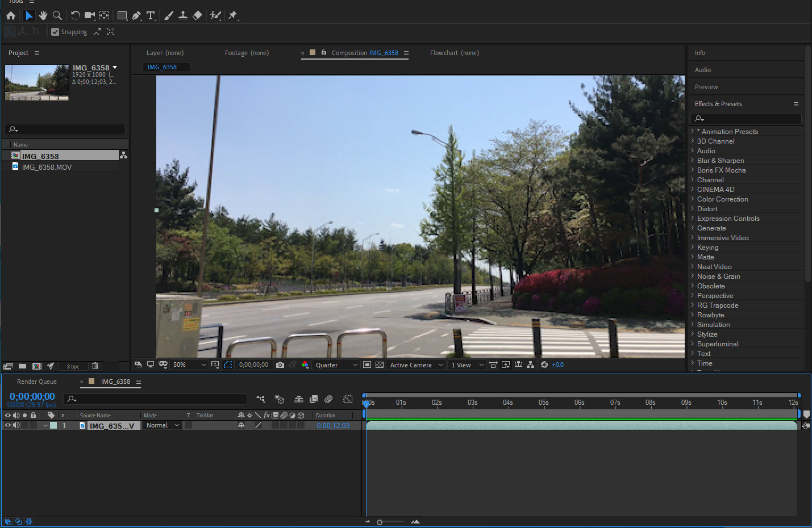The image size is (812, 528).
Task: Open the Active Camera view dropdown
Action: point(417,364)
